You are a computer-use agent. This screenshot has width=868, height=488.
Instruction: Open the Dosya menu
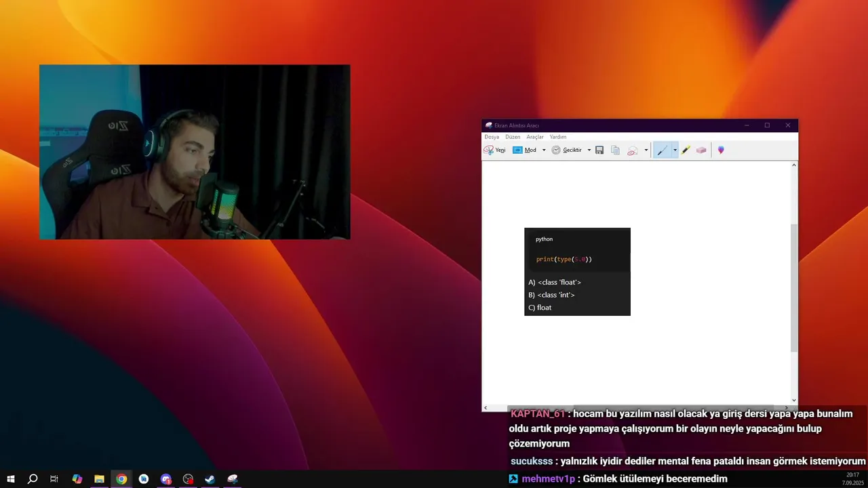[492, 137]
